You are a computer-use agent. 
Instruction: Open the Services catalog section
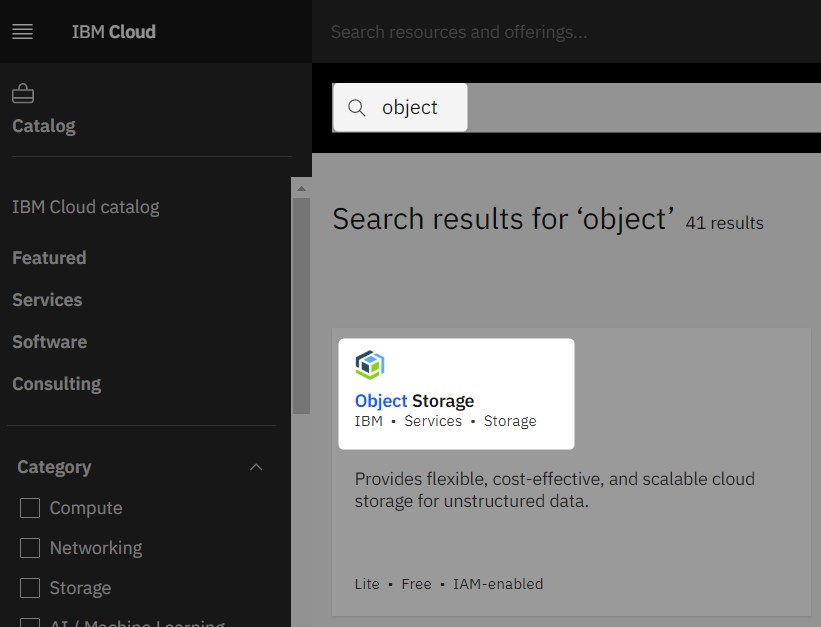pyautogui.click(x=47, y=300)
